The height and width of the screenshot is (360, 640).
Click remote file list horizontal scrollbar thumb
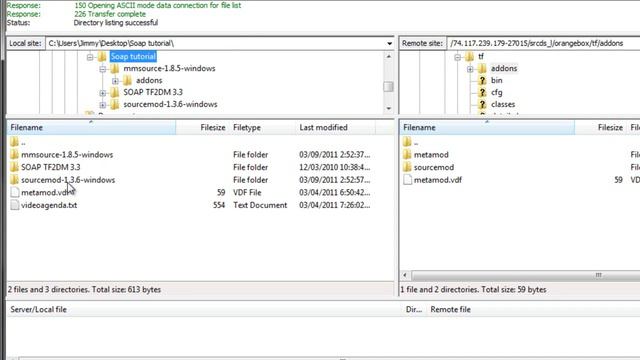click(x=526, y=275)
